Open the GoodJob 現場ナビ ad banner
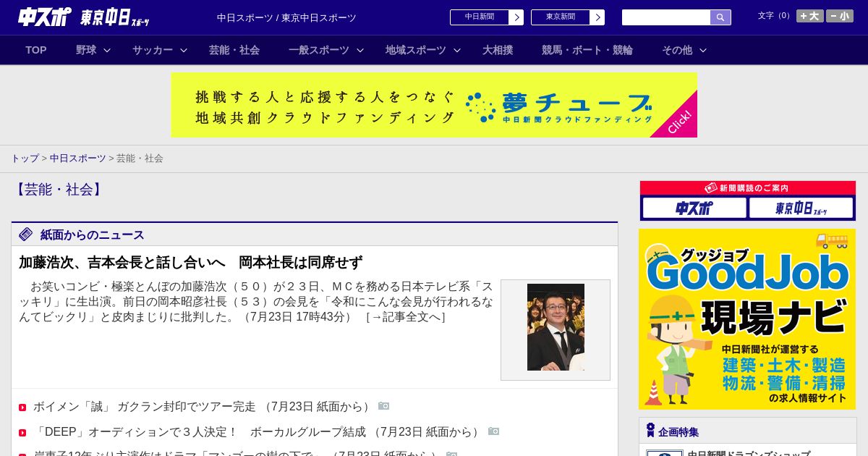 747,319
